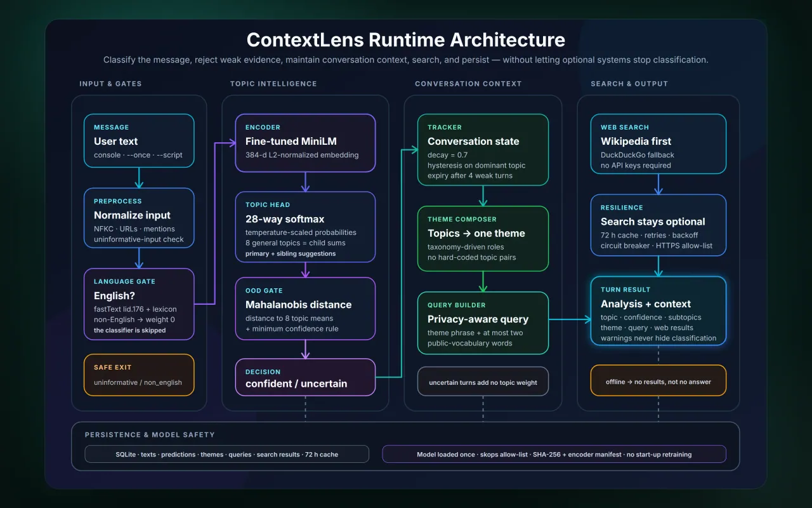Click 'warnings never hide classification' line
Image resolution: width=812 pixels, height=508 pixels.
coord(658,338)
